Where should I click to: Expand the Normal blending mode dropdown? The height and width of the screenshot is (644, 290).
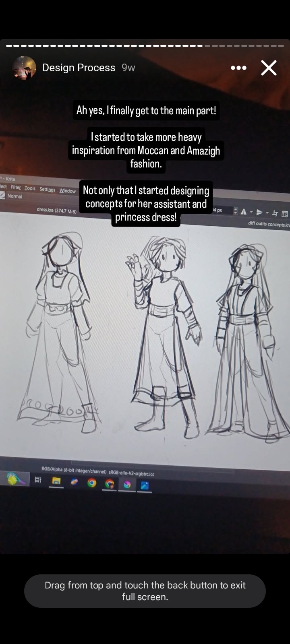[x=14, y=196]
